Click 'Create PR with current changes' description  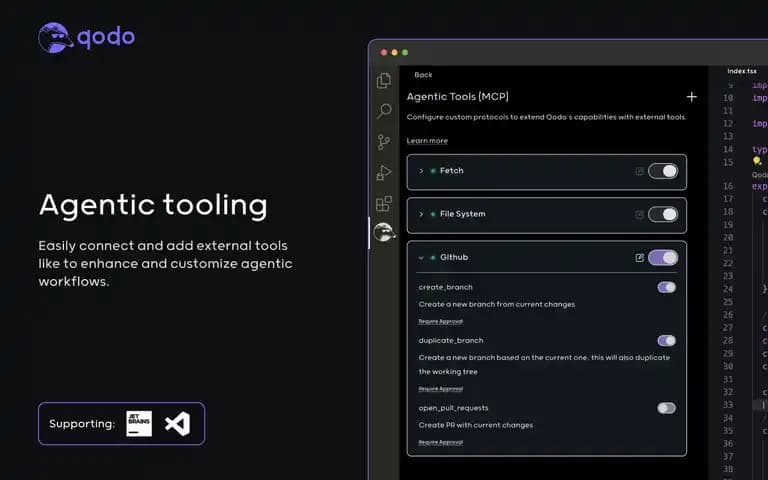[x=476, y=425]
